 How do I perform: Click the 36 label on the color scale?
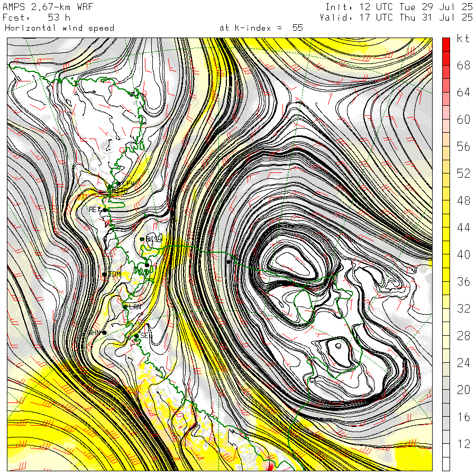pos(463,282)
